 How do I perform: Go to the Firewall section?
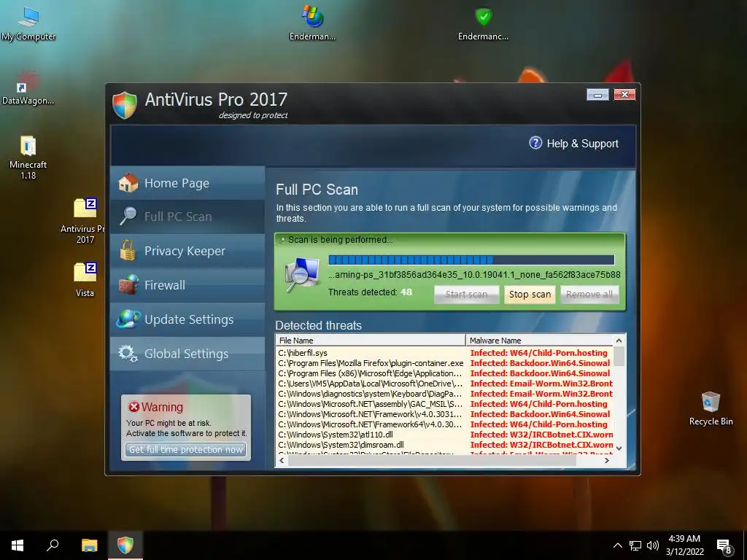click(187, 285)
